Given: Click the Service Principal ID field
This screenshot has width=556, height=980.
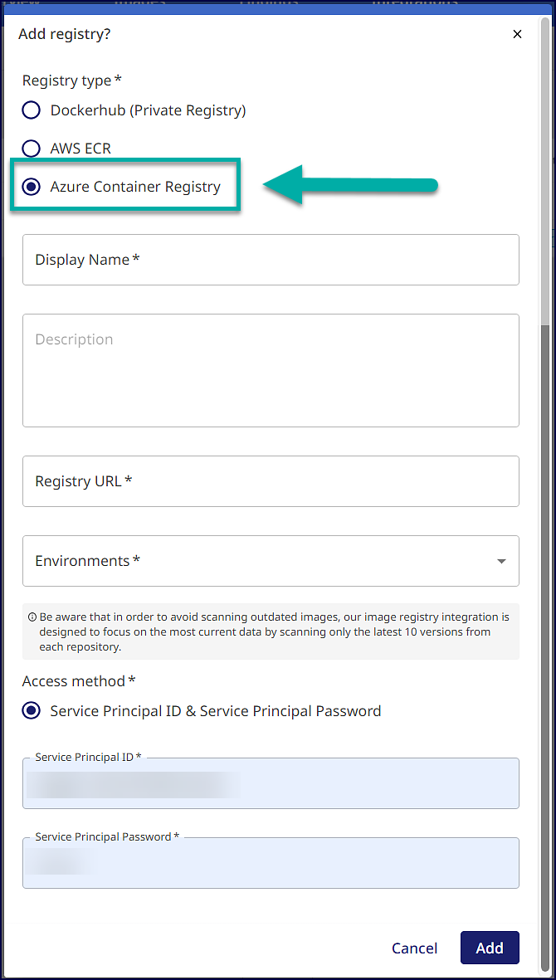Looking at the screenshot, I should pyautogui.click(x=271, y=785).
